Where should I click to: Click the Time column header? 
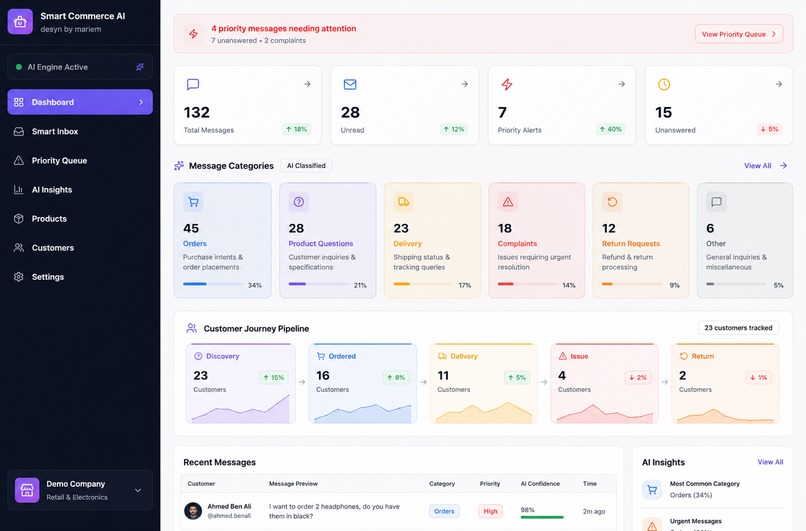click(590, 484)
